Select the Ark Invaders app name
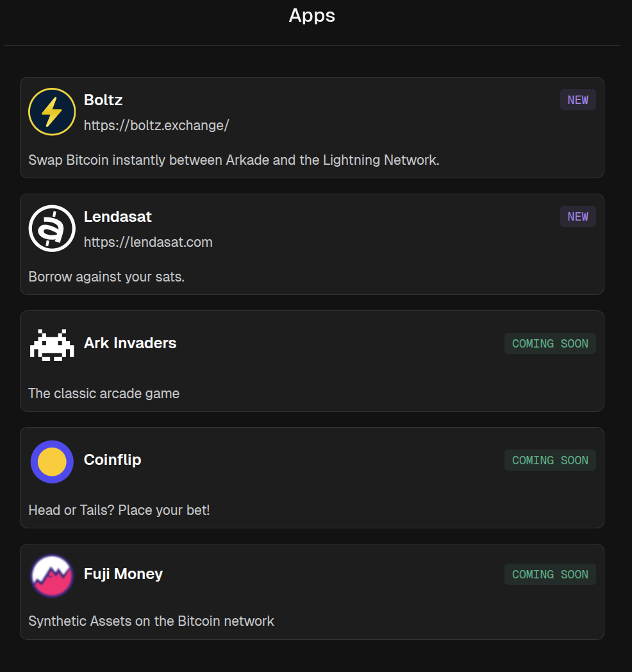The width and height of the screenshot is (632, 672). point(130,343)
